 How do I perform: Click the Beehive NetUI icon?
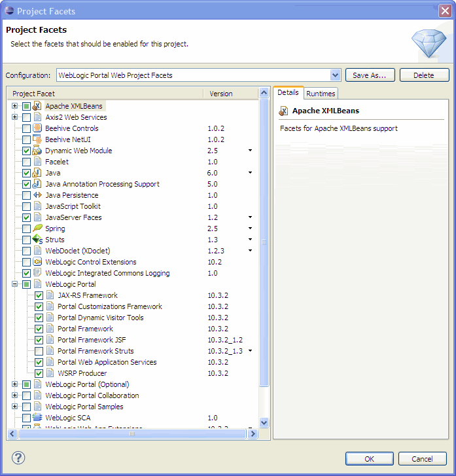(x=37, y=139)
